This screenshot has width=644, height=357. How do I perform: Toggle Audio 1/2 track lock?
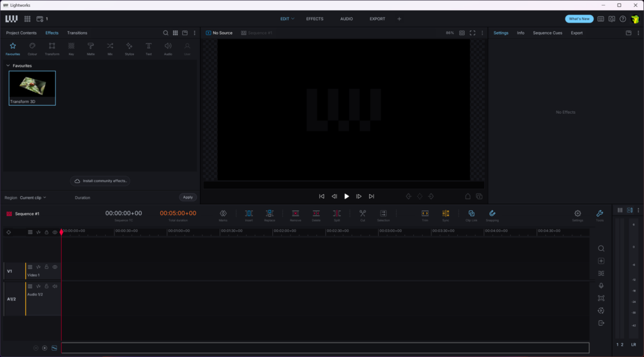pyautogui.click(x=47, y=287)
